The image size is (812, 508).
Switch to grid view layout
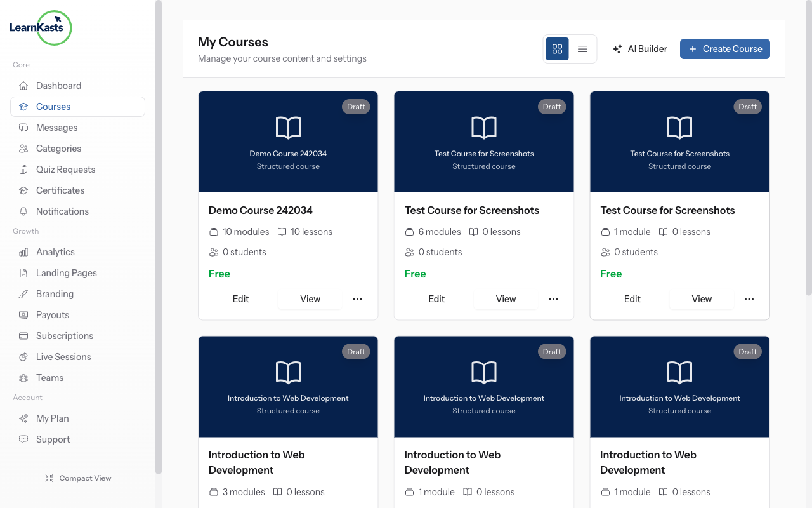coord(557,48)
